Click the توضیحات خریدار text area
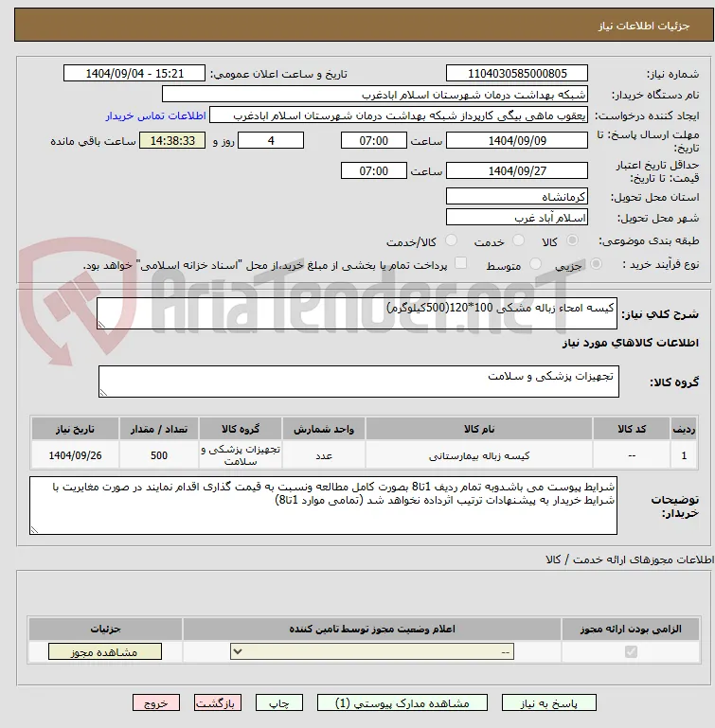This screenshot has height=728, width=715. (323, 506)
